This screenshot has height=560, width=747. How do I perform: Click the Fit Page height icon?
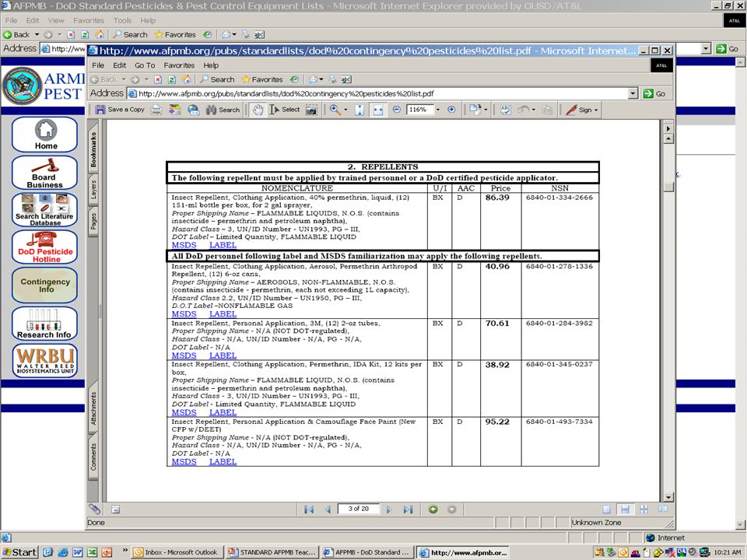(x=359, y=110)
